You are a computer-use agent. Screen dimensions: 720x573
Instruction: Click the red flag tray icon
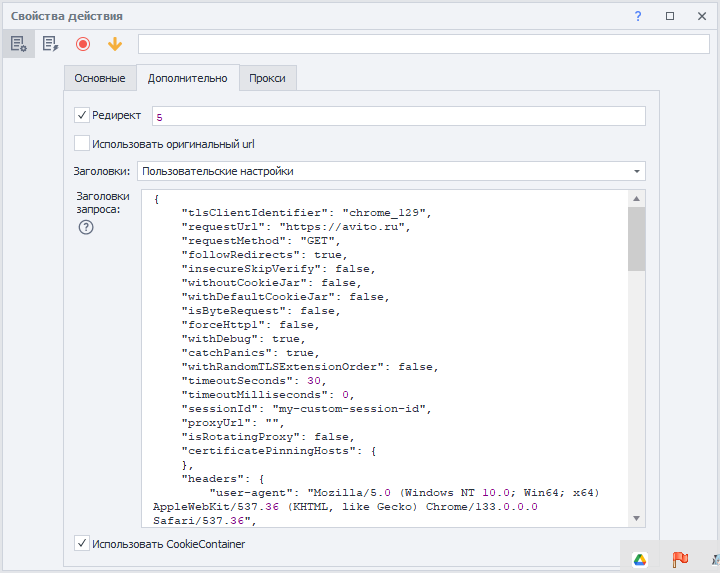point(680,559)
